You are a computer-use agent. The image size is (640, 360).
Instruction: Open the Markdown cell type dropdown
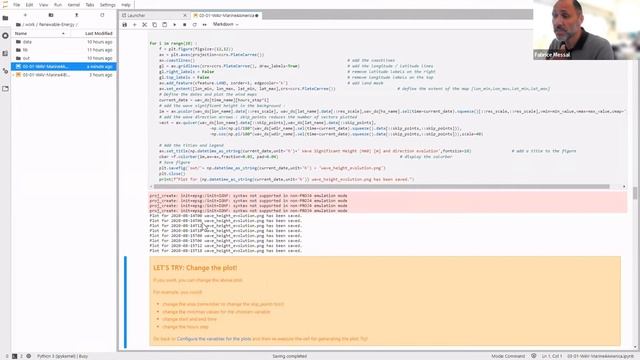pos(226,24)
